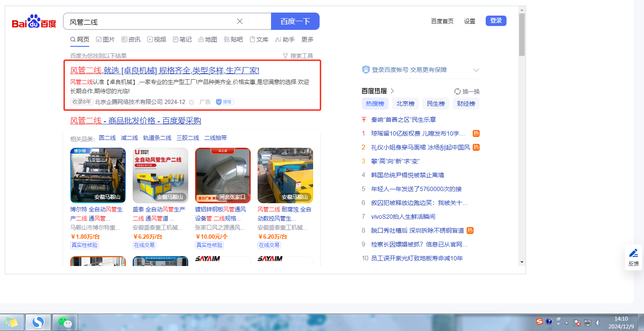Switch to the 笔记 tab

click(182, 39)
